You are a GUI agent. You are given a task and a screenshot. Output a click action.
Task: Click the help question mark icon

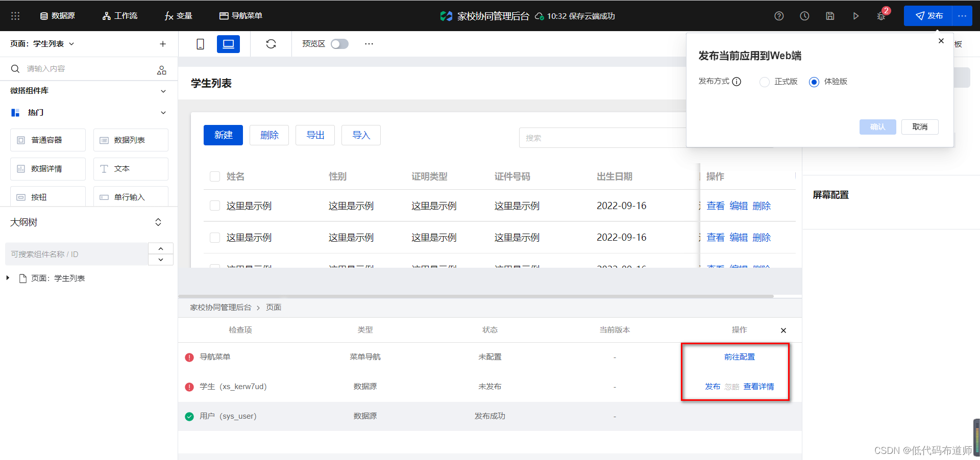point(779,16)
